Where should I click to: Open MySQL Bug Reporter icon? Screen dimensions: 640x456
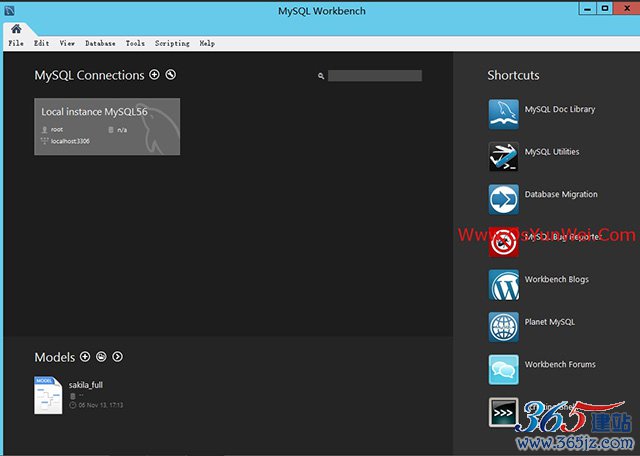click(x=504, y=242)
